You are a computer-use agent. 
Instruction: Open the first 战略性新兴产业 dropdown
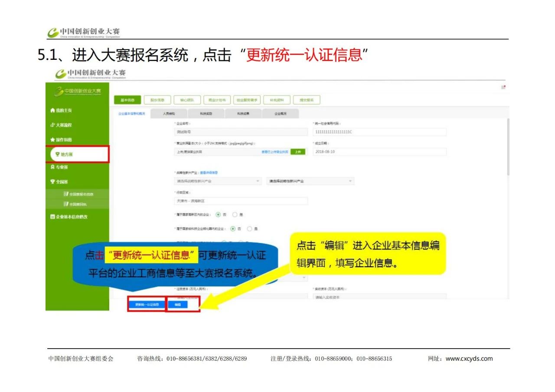pos(218,181)
